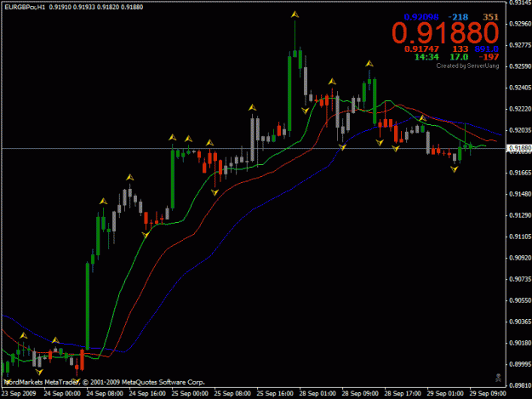Click the 25 Sep 08:00 time label

(x=232, y=394)
